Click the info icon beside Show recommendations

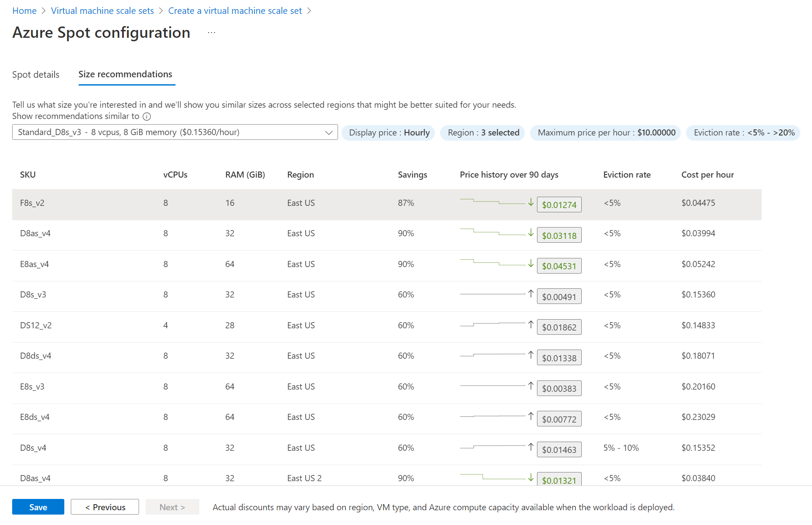[x=147, y=116]
